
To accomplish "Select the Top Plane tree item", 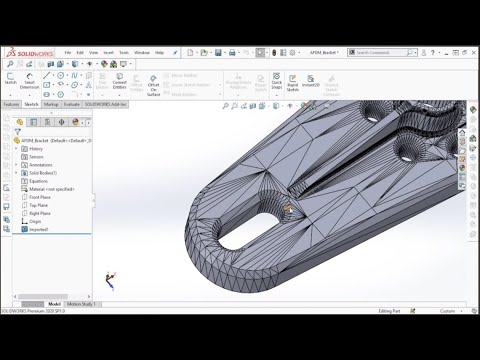I will tap(35, 205).
